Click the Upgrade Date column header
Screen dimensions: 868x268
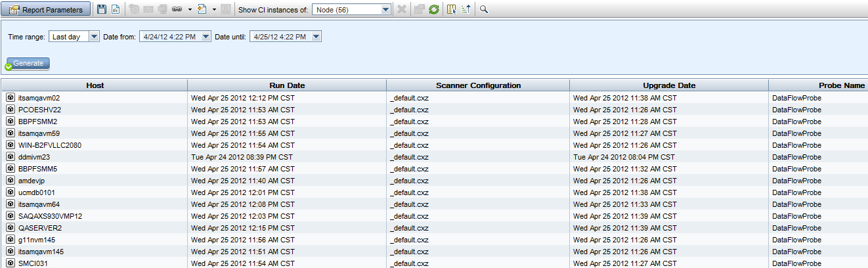669,85
